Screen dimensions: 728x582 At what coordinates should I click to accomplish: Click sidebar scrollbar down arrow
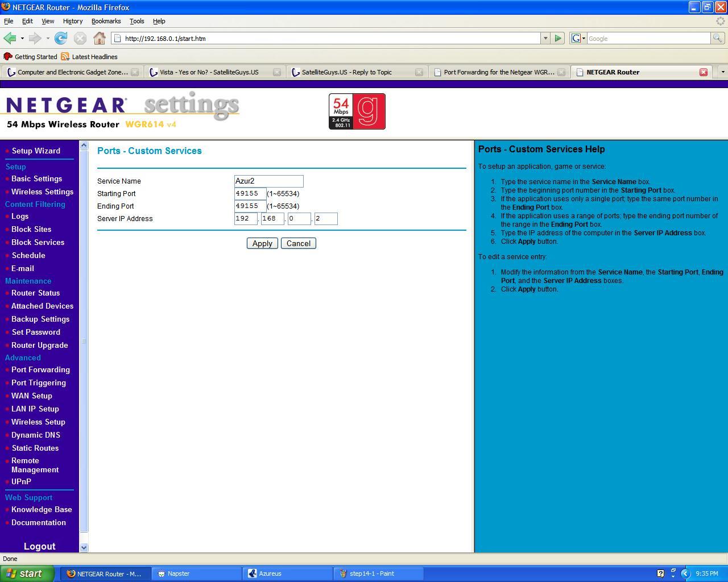[x=84, y=548]
